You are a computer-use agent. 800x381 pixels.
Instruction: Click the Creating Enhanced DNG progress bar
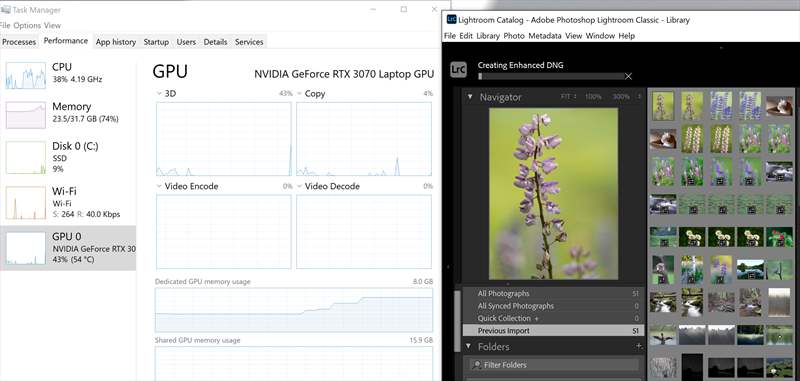551,76
